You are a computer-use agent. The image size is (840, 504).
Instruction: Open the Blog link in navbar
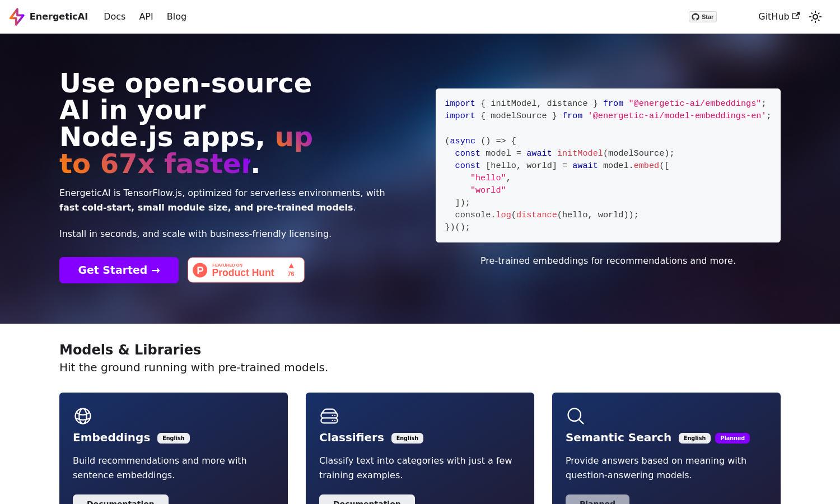tap(176, 17)
